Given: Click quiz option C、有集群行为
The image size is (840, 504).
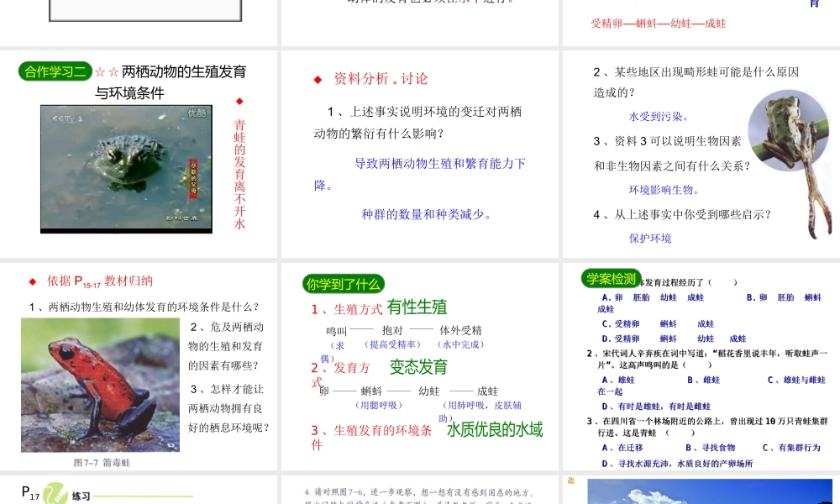Looking at the screenshot, I should (791, 448).
